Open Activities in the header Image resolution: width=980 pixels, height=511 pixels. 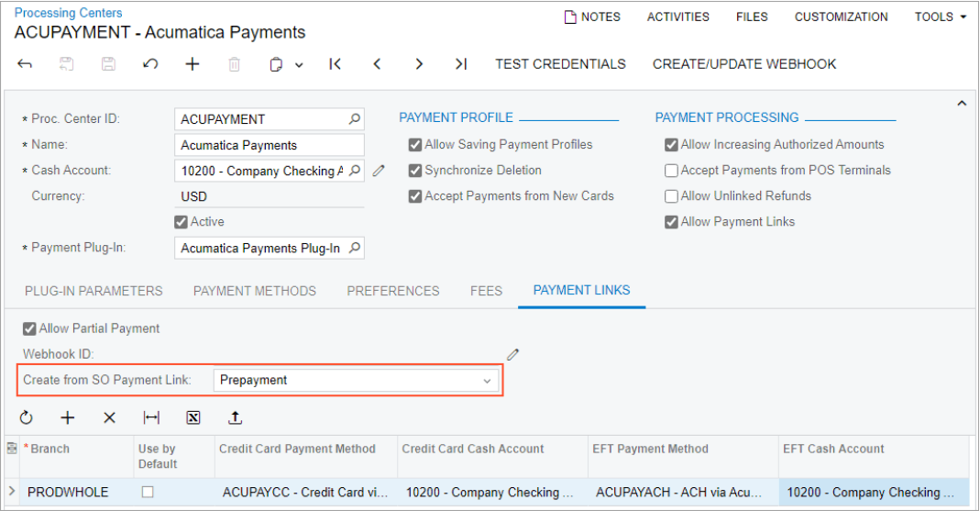pyautogui.click(x=678, y=17)
